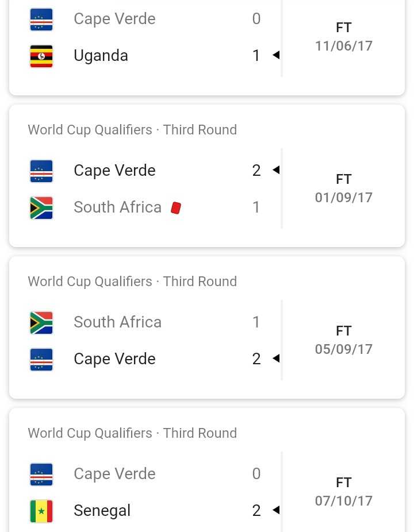Click the Uganda flag icon
414x532 pixels.
[41, 56]
